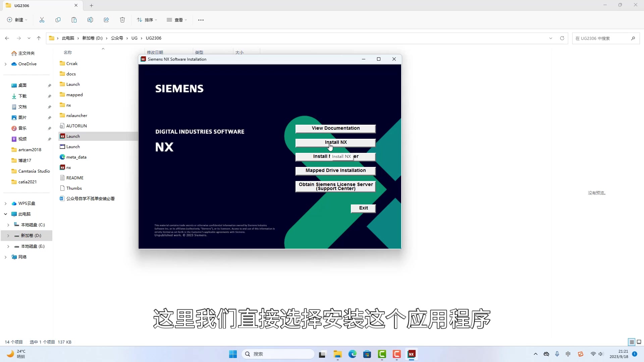The width and height of the screenshot is (644, 362).
Task: Click the Copy icon in Explorer toolbar
Action: (58, 20)
